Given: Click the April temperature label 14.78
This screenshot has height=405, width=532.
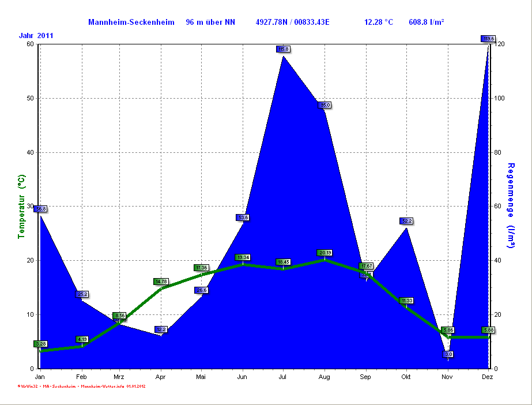Looking at the screenshot, I should pyautogui.click(x=161, y=282).
